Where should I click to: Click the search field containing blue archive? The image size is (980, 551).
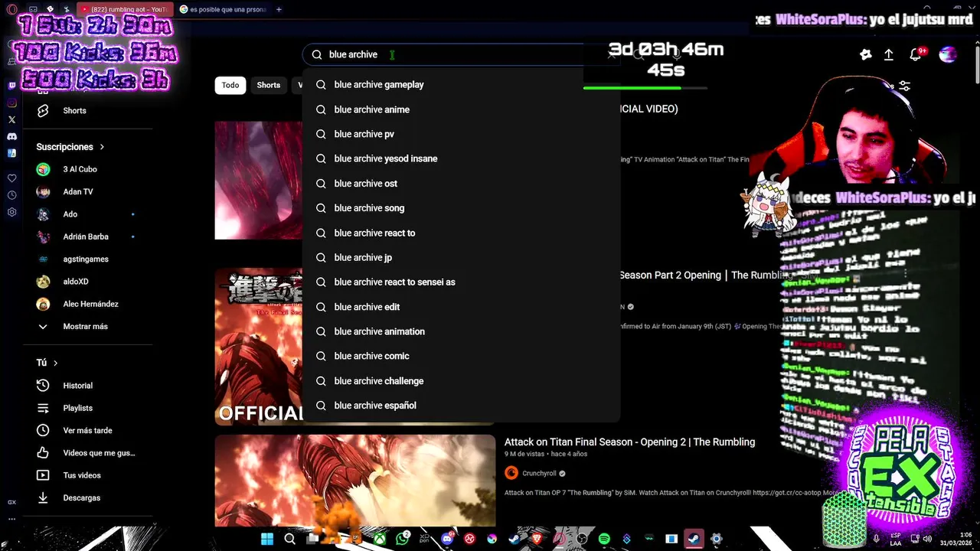coord(459,54)
